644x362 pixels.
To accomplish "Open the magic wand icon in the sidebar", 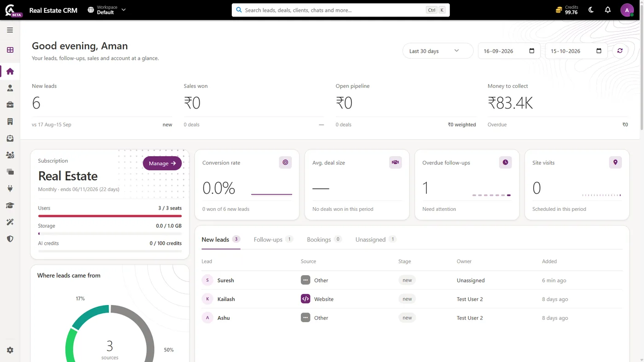I will (x=10, y=222).
